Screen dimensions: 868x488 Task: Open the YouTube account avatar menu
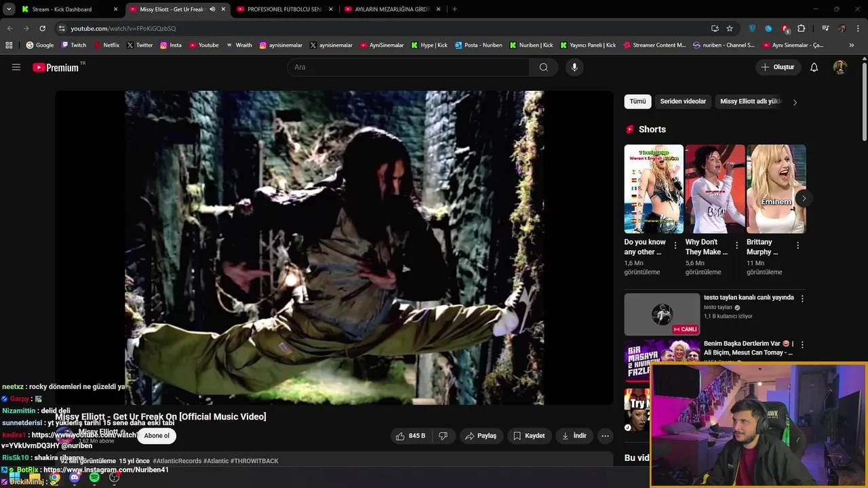840,67
